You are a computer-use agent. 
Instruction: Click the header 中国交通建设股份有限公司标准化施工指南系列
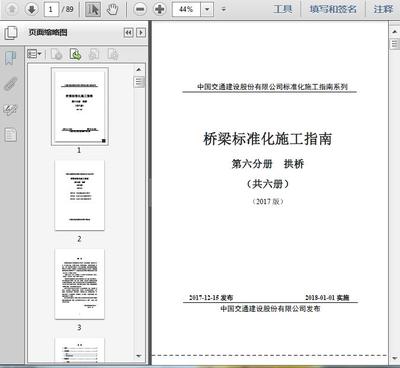pyautogui.click(x=272, y=87)
